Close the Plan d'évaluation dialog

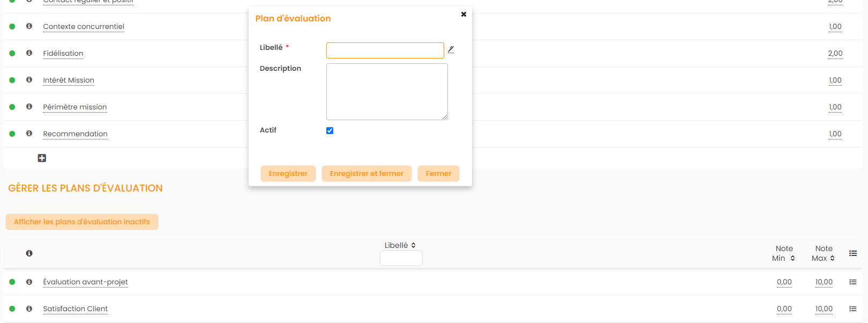pyautogui.click(x=463, y=14)
